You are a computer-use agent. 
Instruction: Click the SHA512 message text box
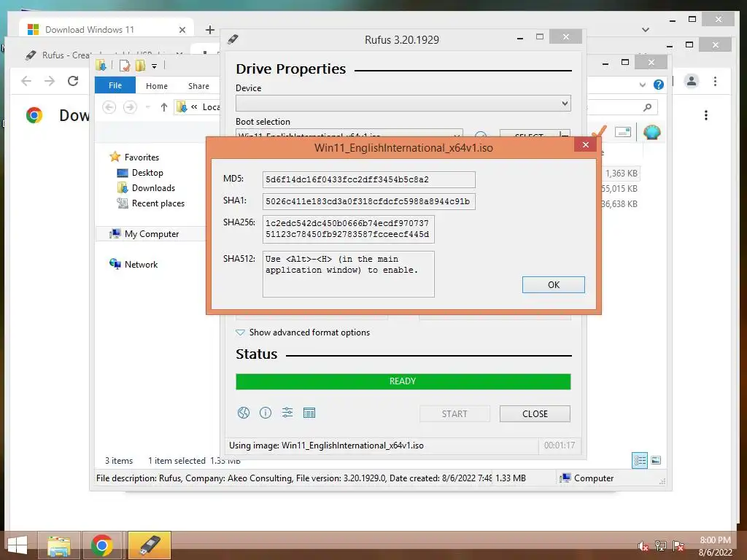tap(348, 274)
